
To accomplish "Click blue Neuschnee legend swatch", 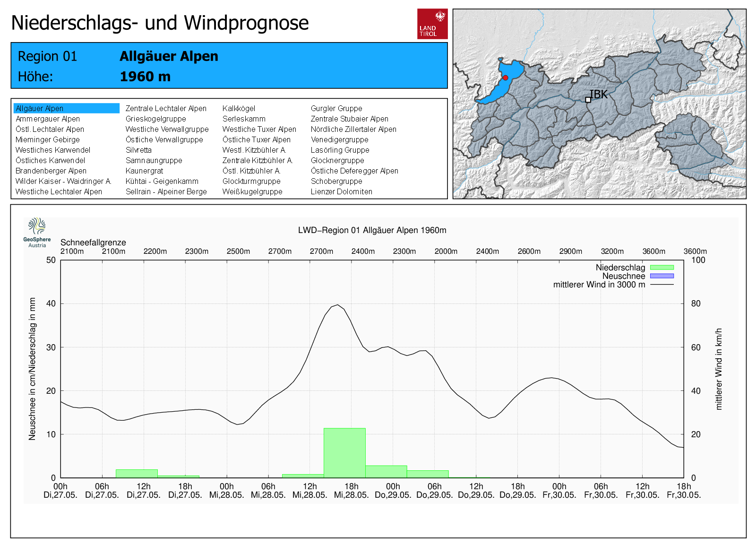I will (x=662, y=276).
